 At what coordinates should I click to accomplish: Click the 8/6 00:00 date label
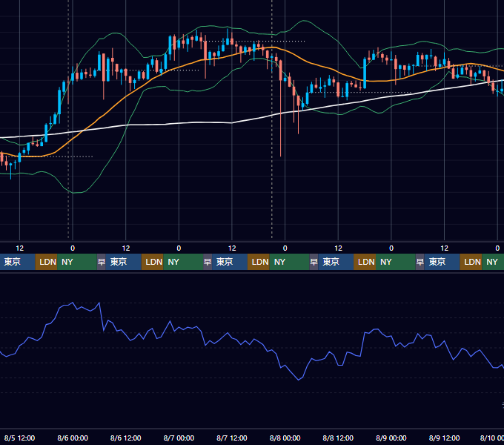[73, 438]
